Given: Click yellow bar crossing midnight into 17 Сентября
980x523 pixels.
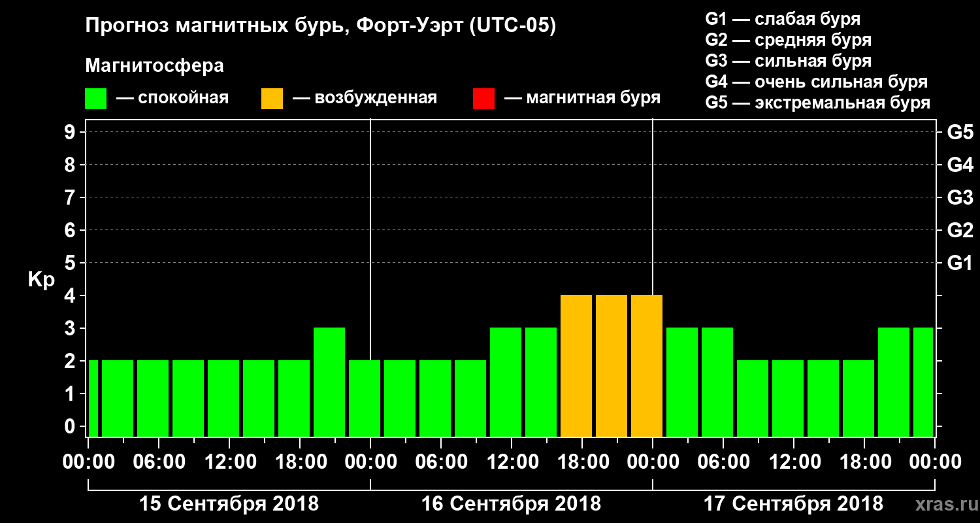Looking at the screenshot, I should (x=647, y=365).
